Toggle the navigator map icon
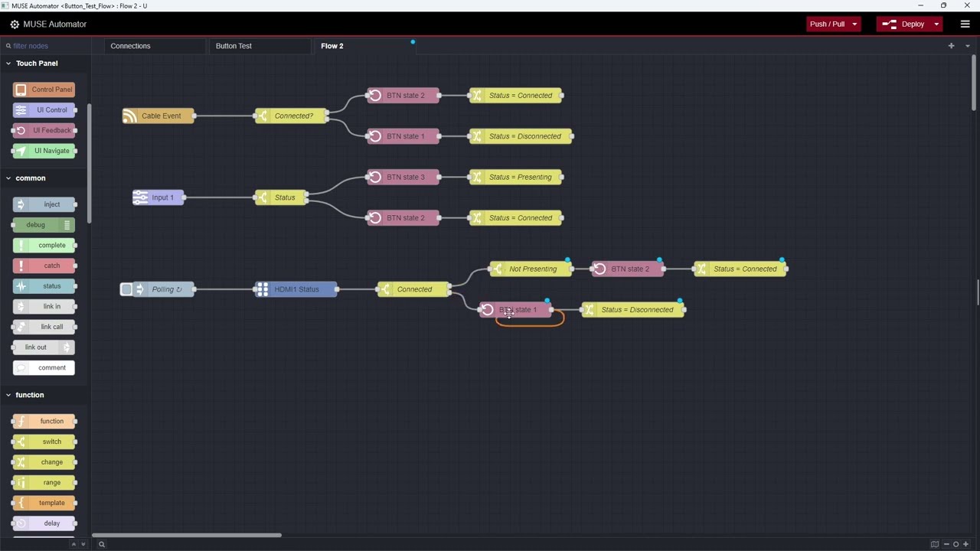 pyautogui.click(x=935, y=544)
